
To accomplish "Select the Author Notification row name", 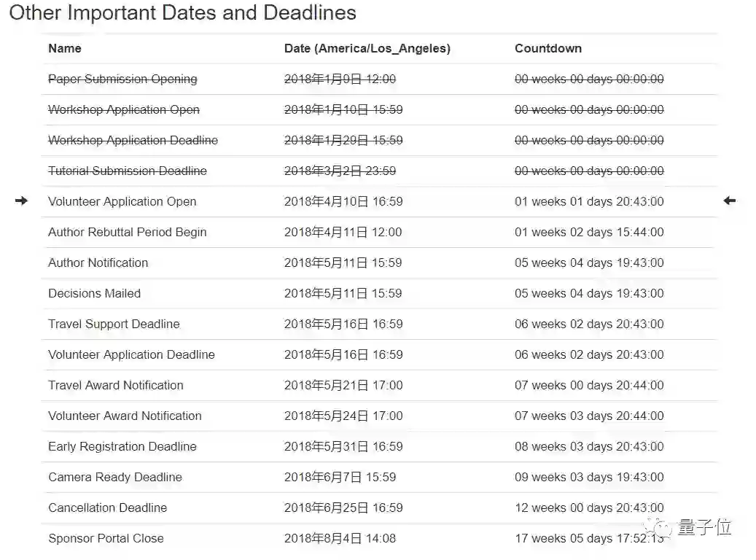I will (98, 263).
